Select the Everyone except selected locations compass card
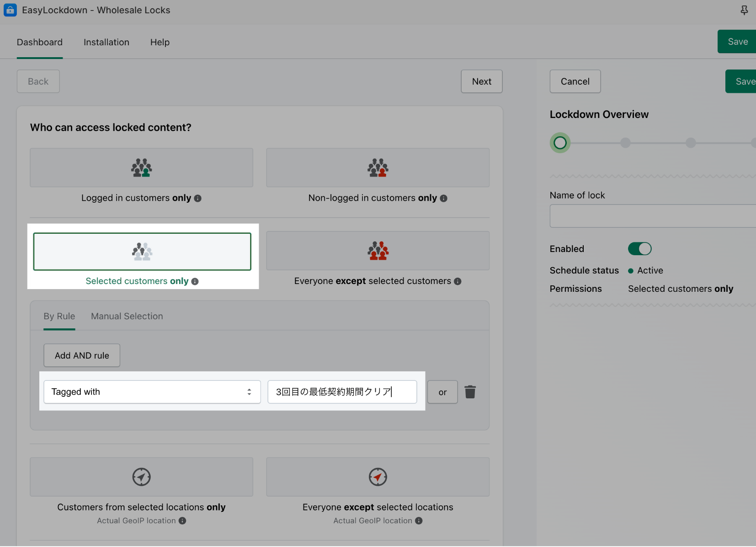Viewport: 756px width, 547px height. click(378, 477)
